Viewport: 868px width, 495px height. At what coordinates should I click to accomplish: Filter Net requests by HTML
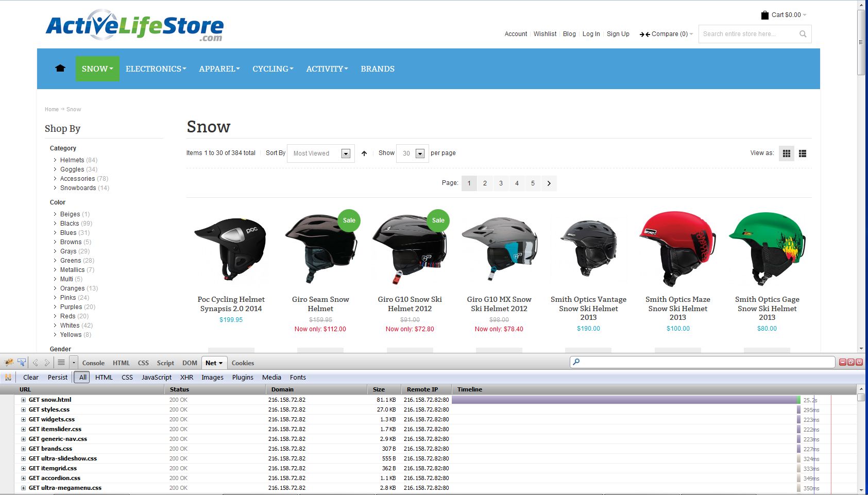[104, 377]
